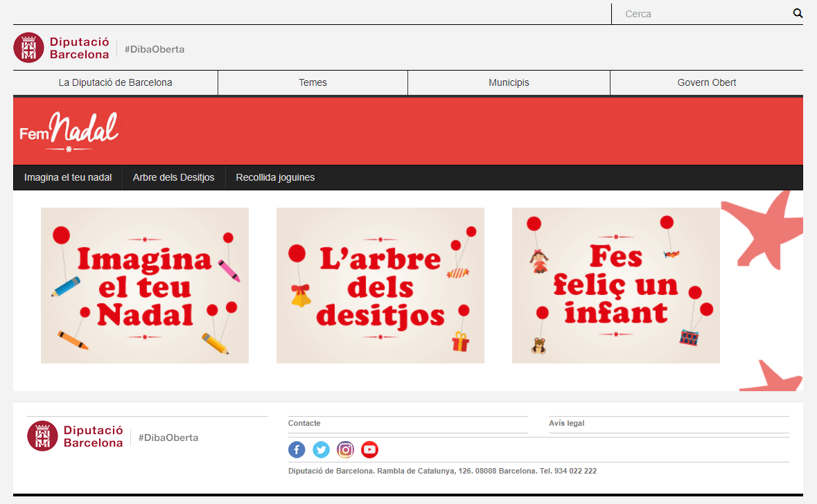Image resolution: width=817 pixels, height=504 pixels.
Task: Open the Avís legal footer link
Action: coord(566,423)
